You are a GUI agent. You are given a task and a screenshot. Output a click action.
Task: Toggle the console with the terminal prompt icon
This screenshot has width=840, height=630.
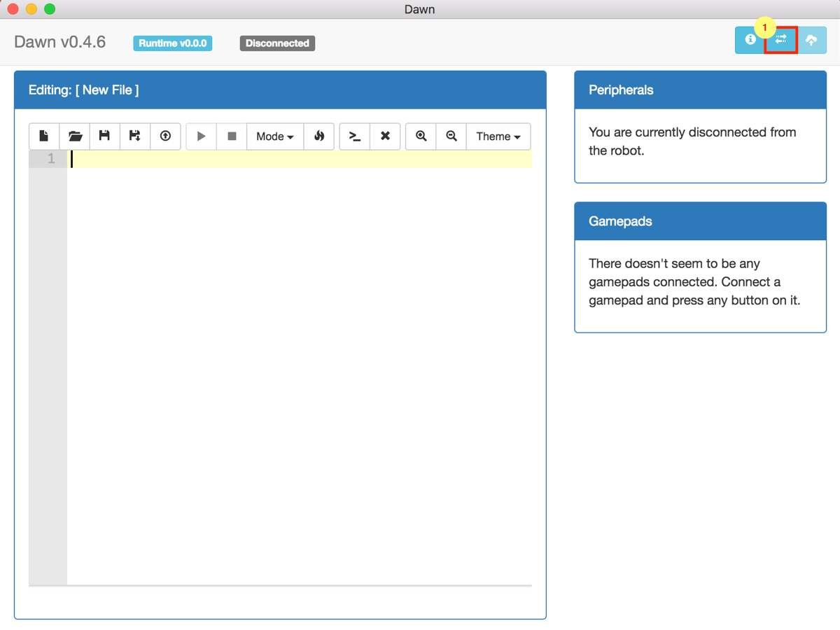click(x=355, y=136)
